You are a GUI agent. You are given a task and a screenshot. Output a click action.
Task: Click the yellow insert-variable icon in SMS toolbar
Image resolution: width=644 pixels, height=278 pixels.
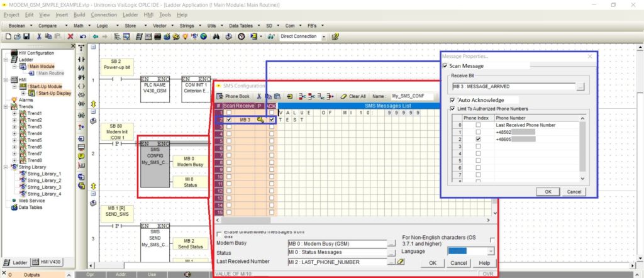pos(290,96)
